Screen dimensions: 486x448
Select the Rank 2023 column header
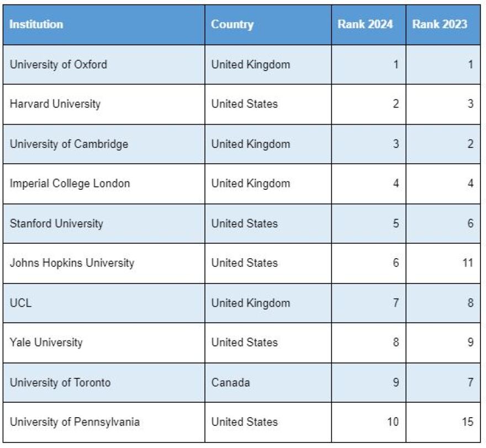point(440,24)
